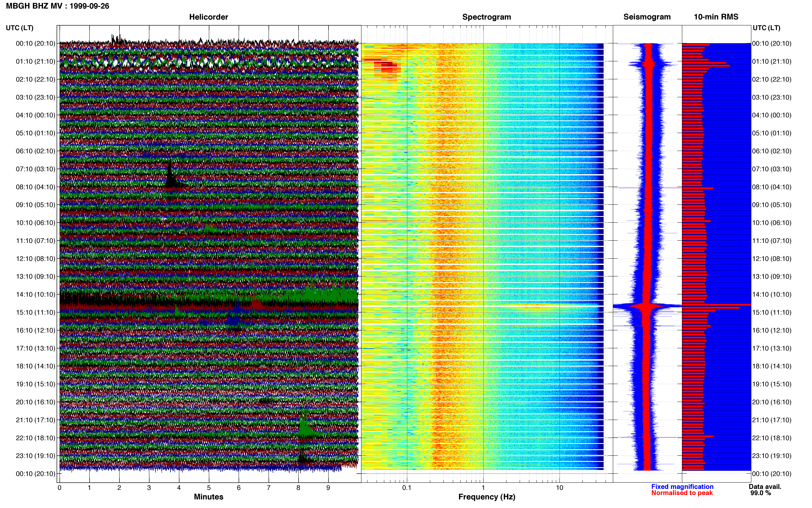Click the left time label '22:10 (18:10)'

35,438
